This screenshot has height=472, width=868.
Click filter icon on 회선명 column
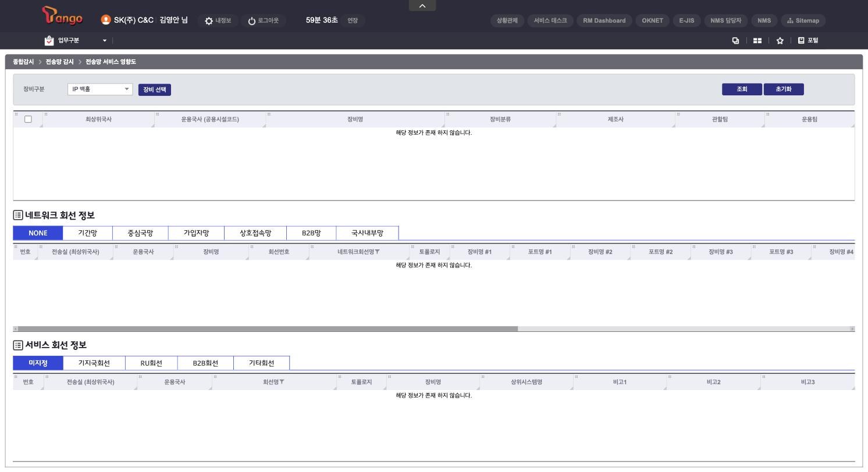(282, 382)
